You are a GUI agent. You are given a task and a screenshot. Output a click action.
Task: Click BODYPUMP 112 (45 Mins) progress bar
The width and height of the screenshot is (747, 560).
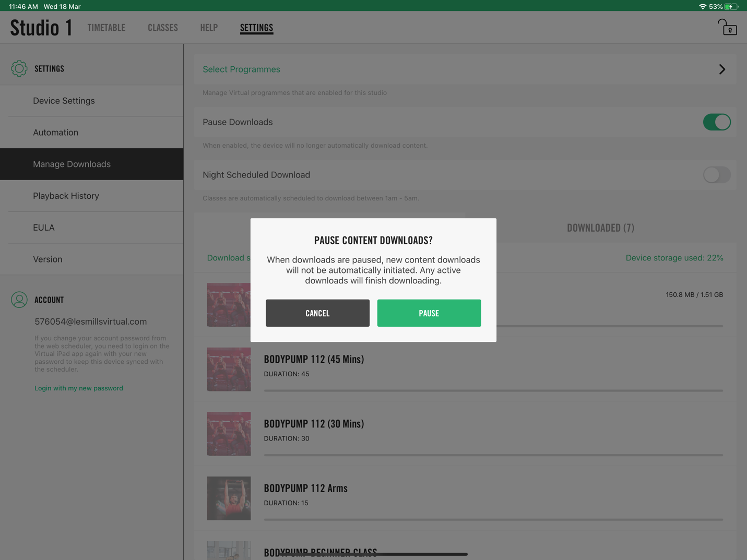tap(493, 390)
